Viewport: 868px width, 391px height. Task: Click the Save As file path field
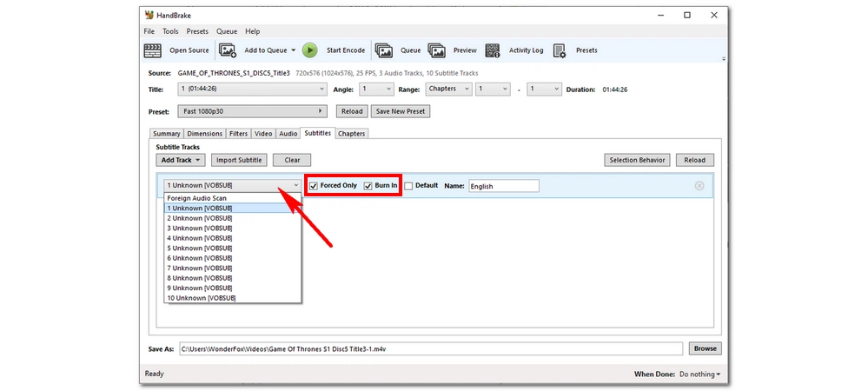click(431, 349)
